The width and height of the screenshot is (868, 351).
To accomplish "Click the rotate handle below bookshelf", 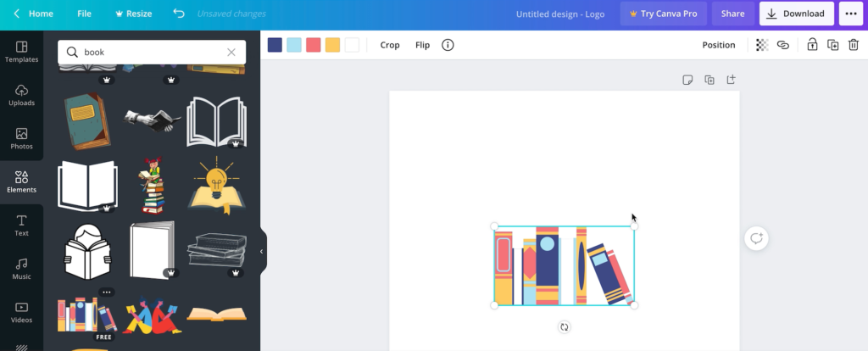I will 564,327.
